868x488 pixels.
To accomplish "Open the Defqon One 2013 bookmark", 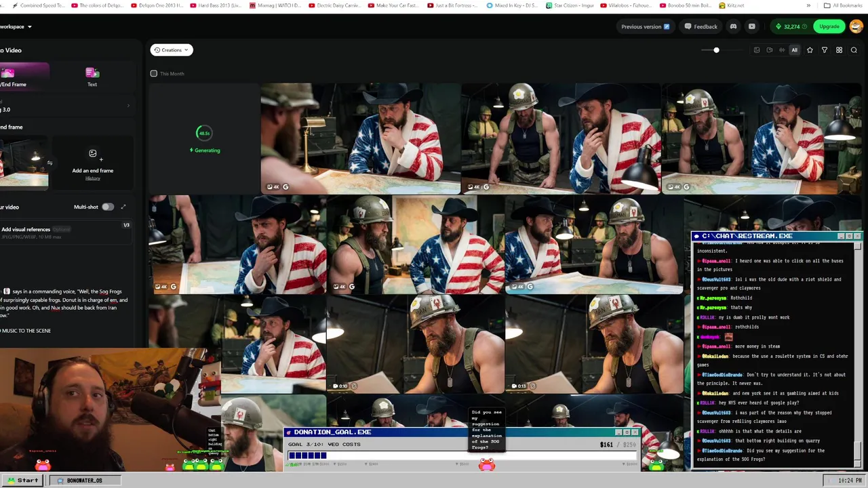I will tap(157, 5).
